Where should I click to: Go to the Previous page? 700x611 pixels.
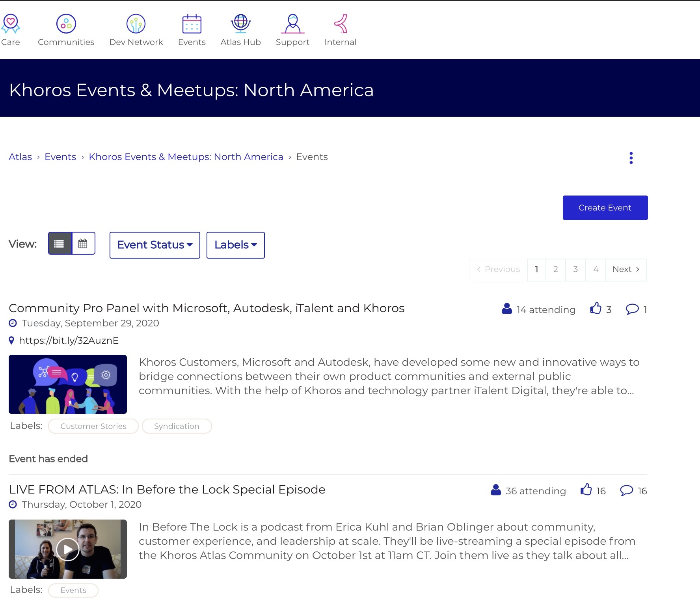pyautogui.click(x=499, y=270)
